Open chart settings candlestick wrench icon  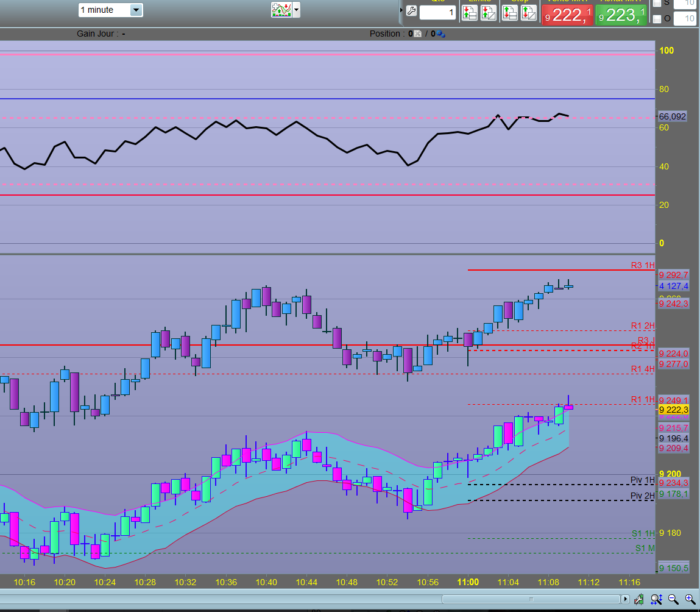(x=639, y=599)
